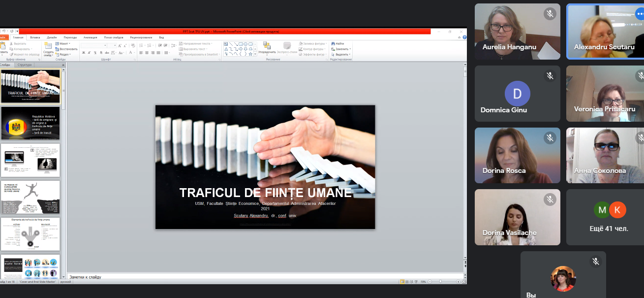Adjust the zoom slider in status bar

pyautogui.click(x=440, y=282)
